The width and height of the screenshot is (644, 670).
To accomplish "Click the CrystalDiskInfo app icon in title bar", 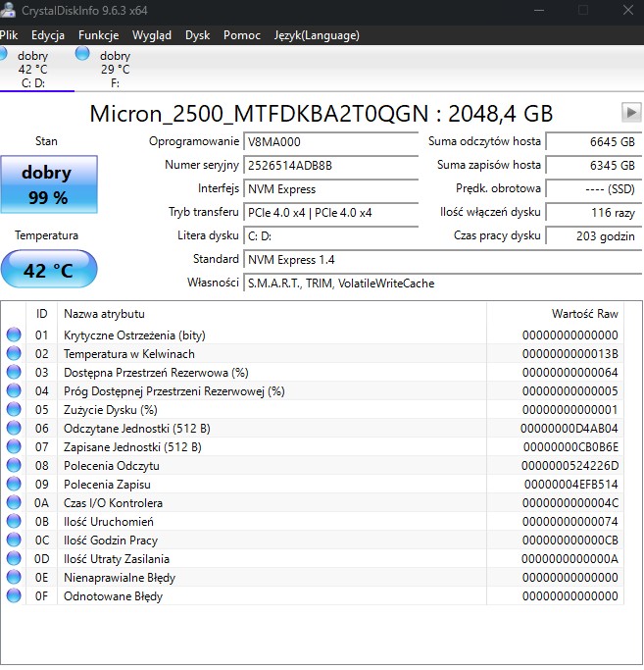I will click(x=8, y=10).
